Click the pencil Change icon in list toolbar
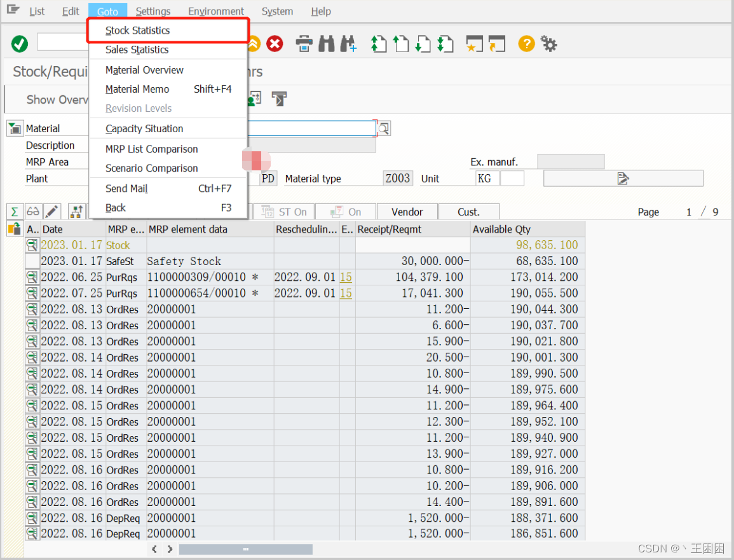The height and width of the screenshot is (560, 734). point(52,211)
